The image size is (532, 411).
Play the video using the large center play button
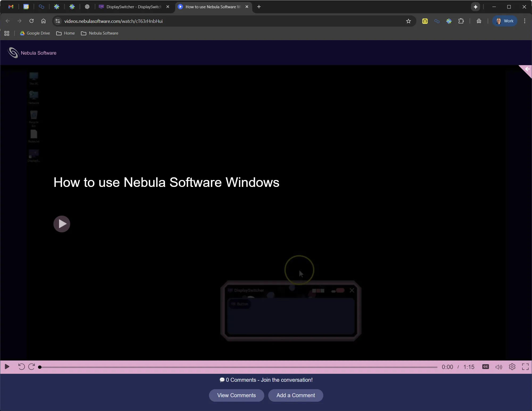click(62, 224)
